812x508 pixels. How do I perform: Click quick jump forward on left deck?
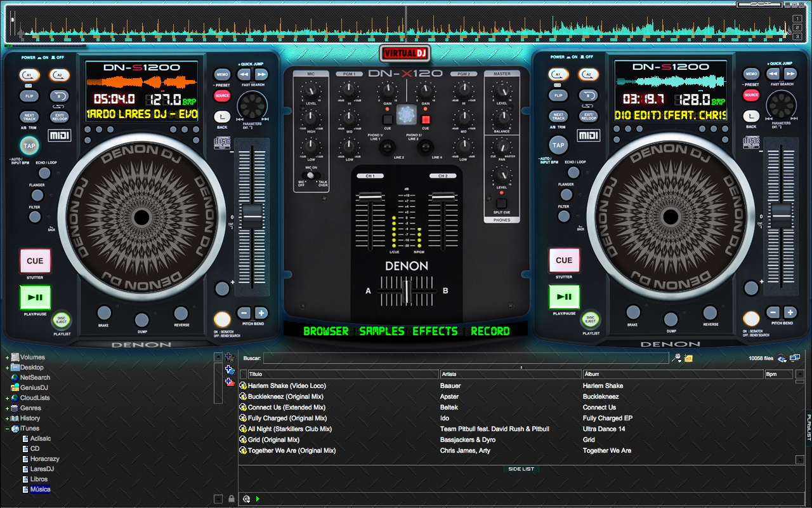[x=261, y=74]
